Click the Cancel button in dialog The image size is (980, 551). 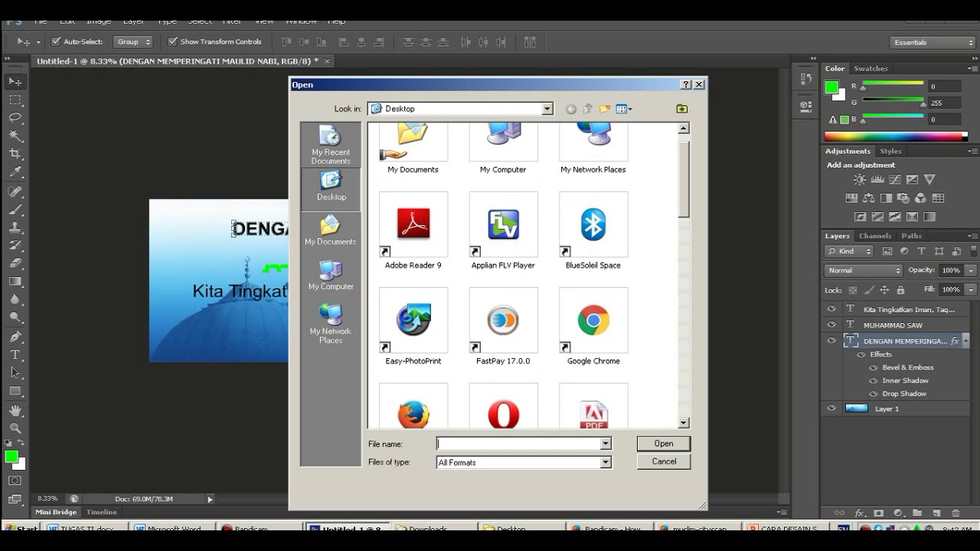pos(664,461)
